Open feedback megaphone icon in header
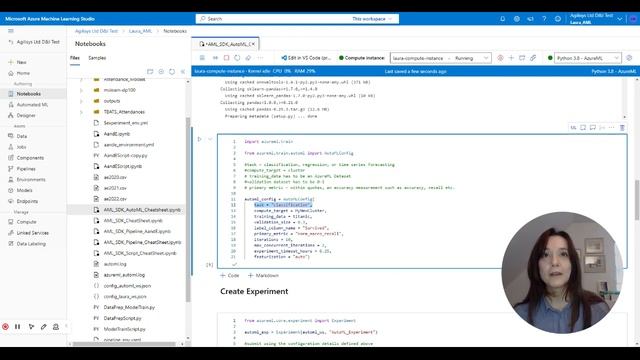The width and height of the screenshot is (640, 360). coord(530,19)
